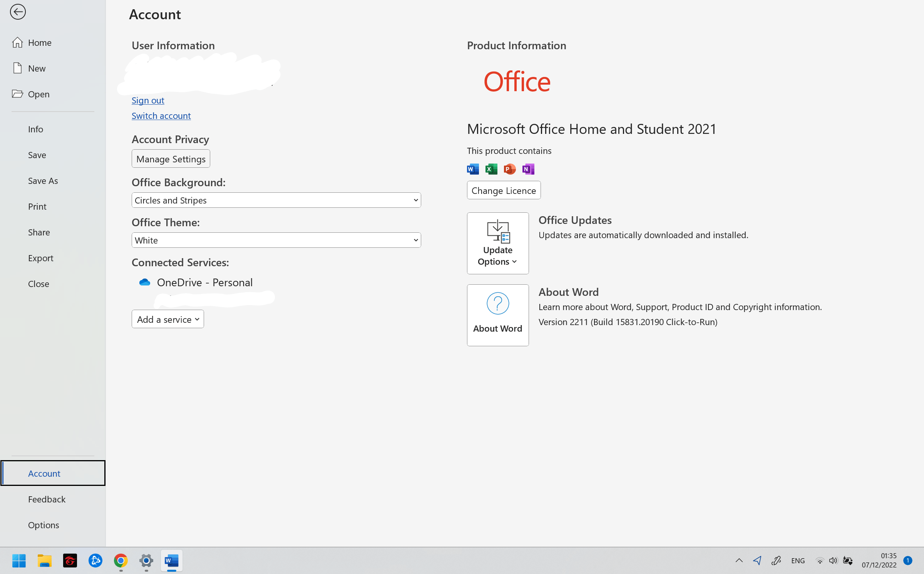Go to the Options menu item
The image size is (924, 574).
click(44, 525)
